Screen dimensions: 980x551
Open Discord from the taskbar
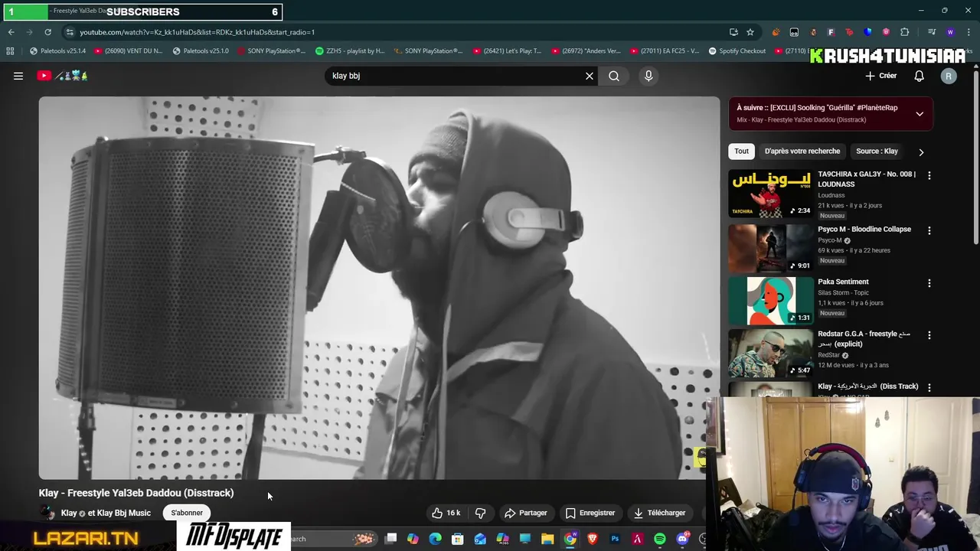coord(682,539)
